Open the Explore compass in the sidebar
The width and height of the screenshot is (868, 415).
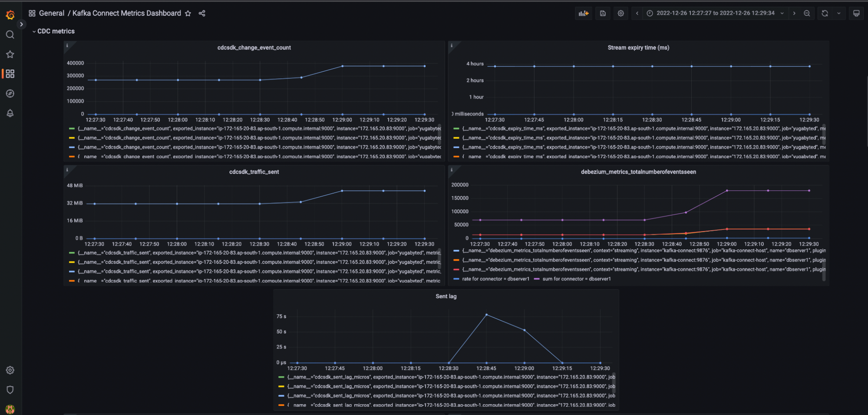(10, 93)
